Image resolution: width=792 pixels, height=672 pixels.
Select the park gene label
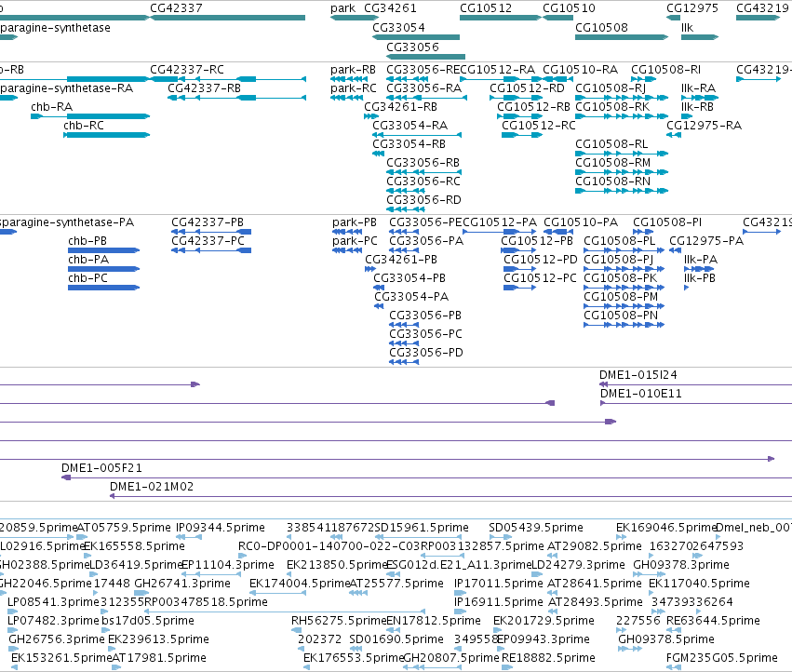[x=343, y=8]
